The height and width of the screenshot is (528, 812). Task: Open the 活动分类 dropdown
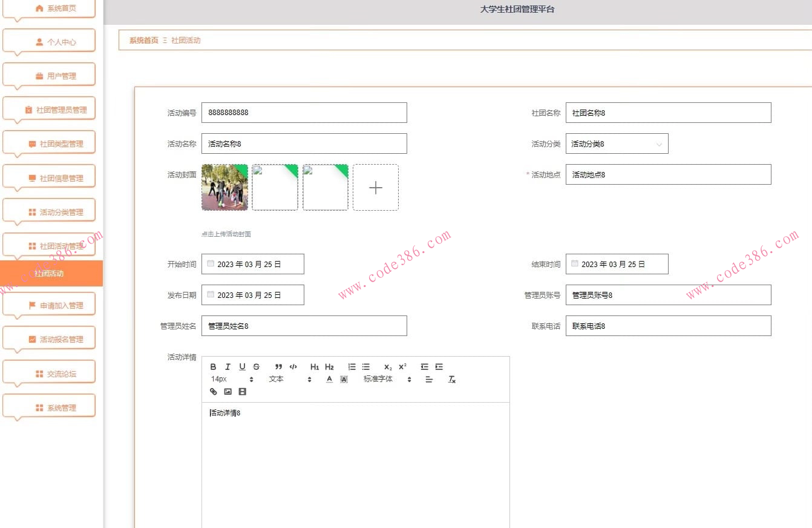coord(617,144)
